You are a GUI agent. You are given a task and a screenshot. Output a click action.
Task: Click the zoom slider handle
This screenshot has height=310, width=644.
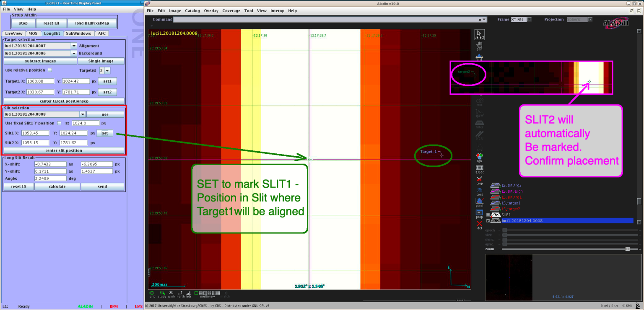pos(627,249)
